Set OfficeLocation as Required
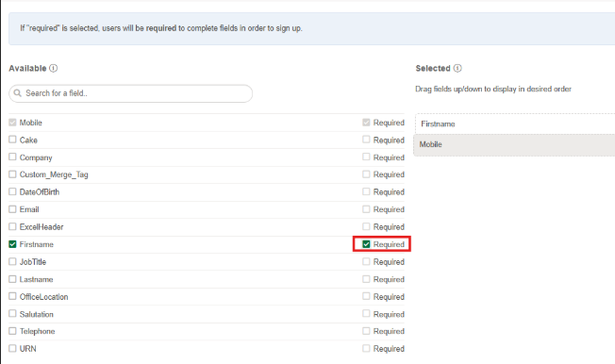Viewport: 615px width, 364px height. point(366,296)
